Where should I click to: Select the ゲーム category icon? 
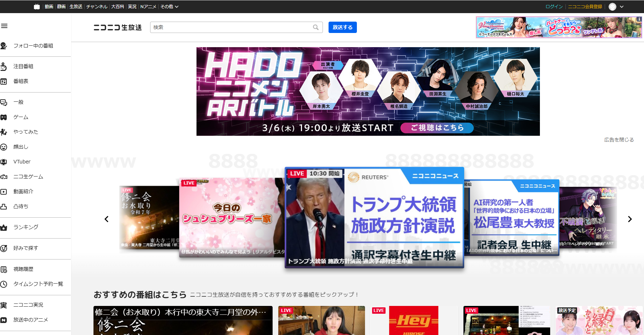pyautogui.click(x=4, y=117)
